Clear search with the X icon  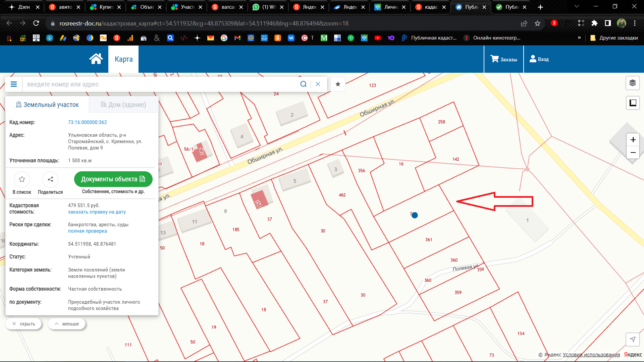318,84
